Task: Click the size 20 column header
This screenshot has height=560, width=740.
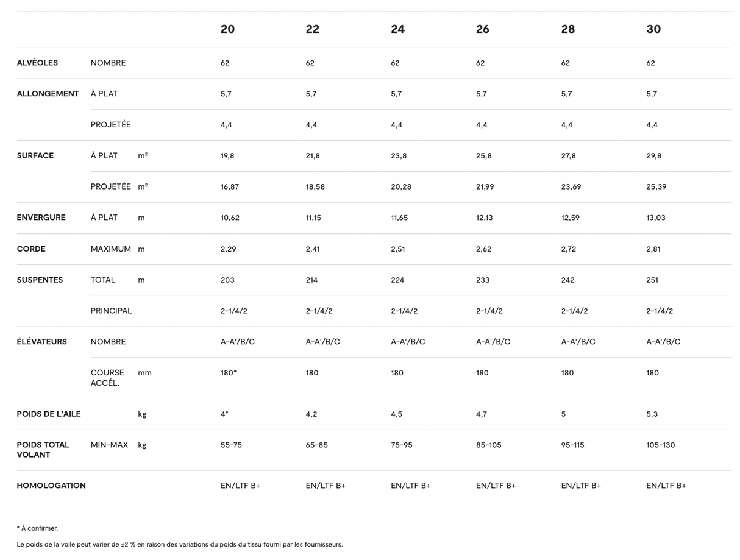Action: point(227,29)
